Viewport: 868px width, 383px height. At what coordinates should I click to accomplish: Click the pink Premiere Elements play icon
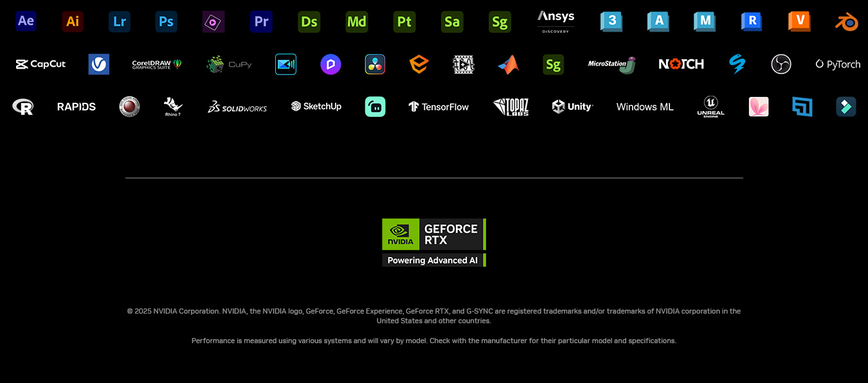click(x=213, y=21)
